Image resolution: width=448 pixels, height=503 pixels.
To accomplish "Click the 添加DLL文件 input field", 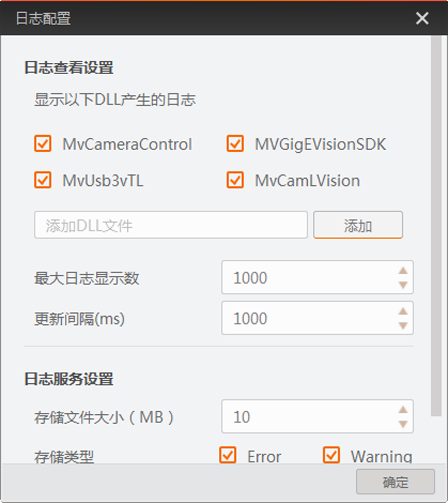I will pos(170,225).
